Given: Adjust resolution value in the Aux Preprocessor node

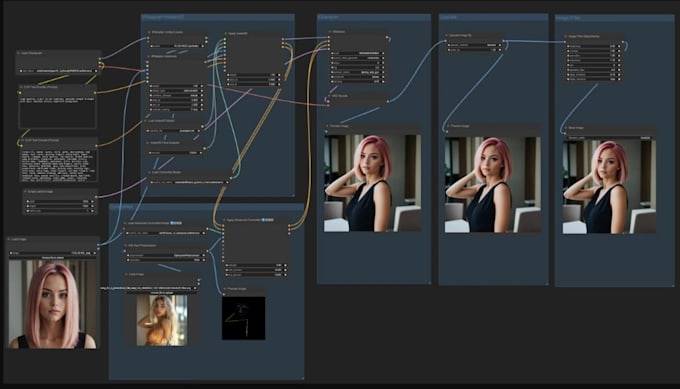Looking at the screenshot, I should tap(166, 260).
